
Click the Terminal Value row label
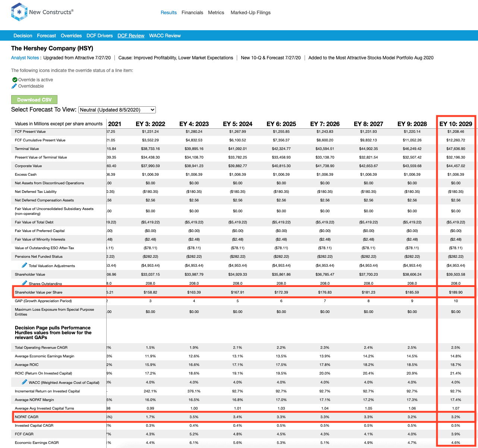tap(27, 149)
